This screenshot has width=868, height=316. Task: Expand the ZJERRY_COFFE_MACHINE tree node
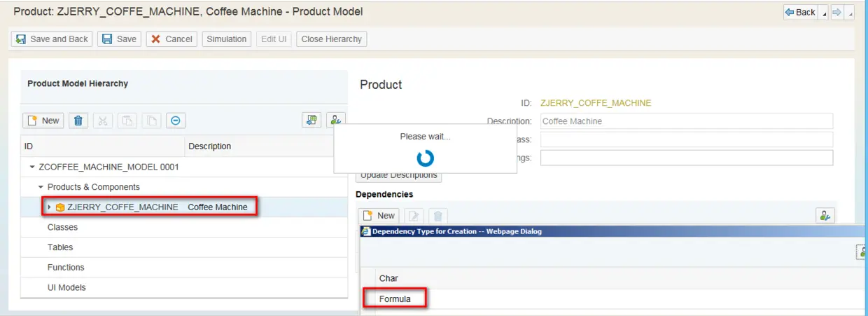(x=49, y=207)
